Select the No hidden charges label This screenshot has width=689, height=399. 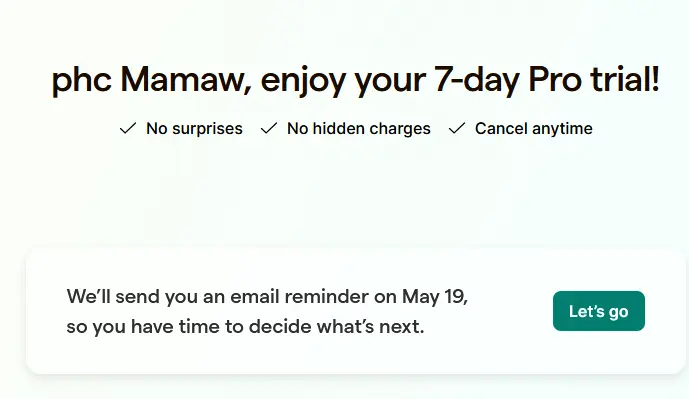[359, 129]
